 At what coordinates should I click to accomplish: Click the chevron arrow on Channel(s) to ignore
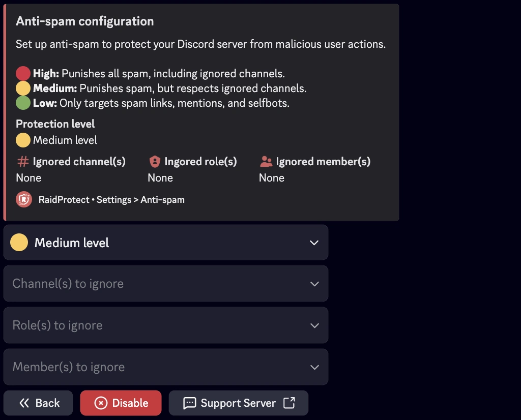[x=314, y=284]
